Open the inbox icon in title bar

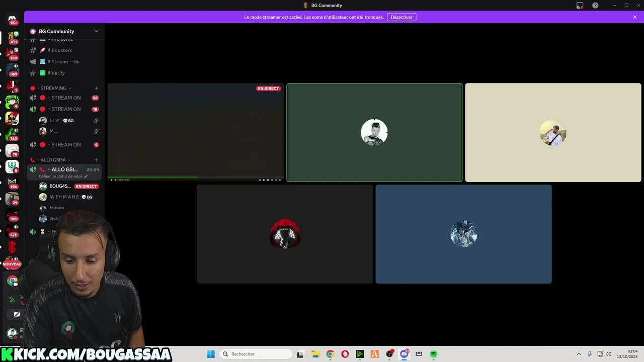click(580, 6)
